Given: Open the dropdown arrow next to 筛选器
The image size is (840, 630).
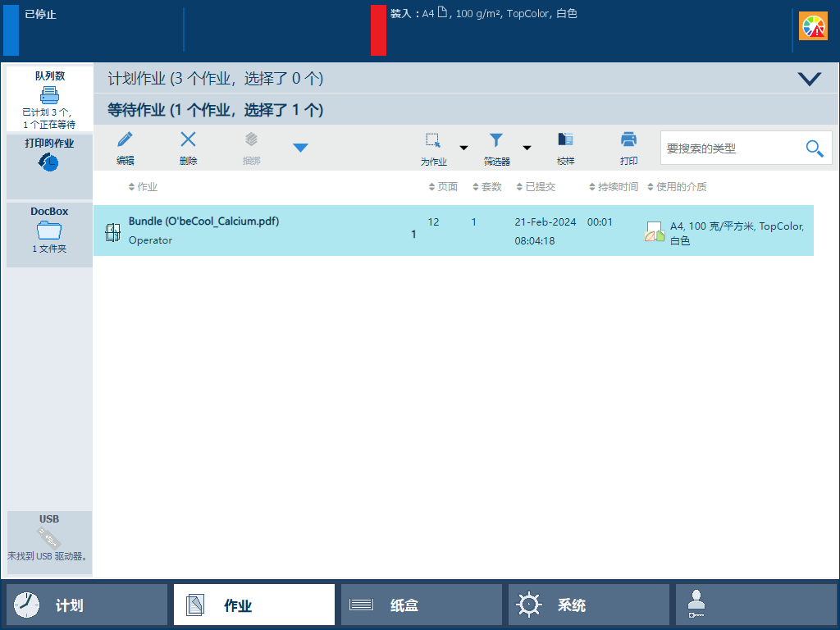Looking at the screenshot, I should click(x=527, y=148).
